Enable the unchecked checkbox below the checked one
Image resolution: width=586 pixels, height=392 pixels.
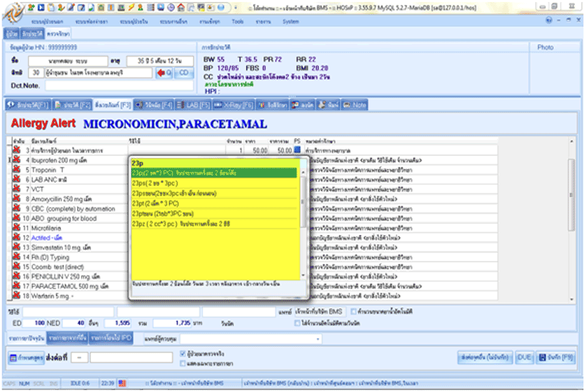pos(183,362)
